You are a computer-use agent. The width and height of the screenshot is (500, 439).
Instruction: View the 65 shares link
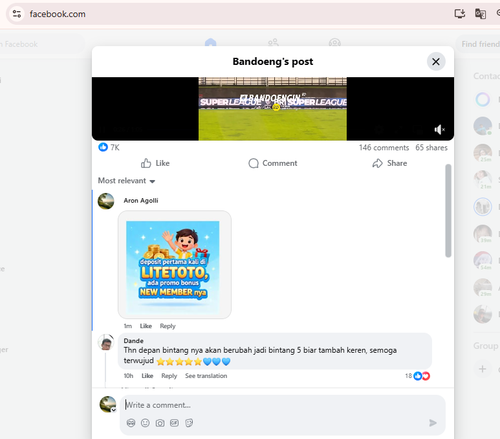pyautogui.click(x=431, y=148)
